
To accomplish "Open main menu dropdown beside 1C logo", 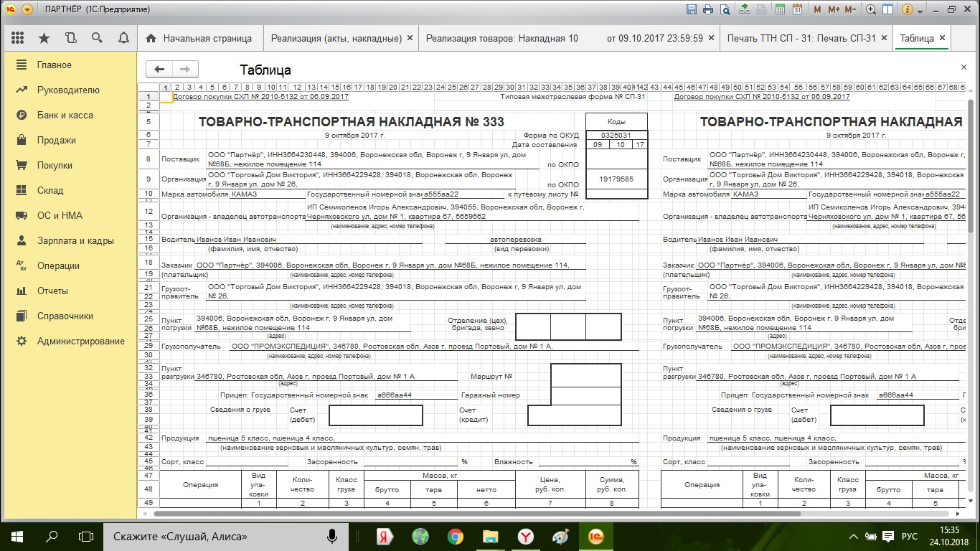I will pyautogui.click(x=27, y=10).
